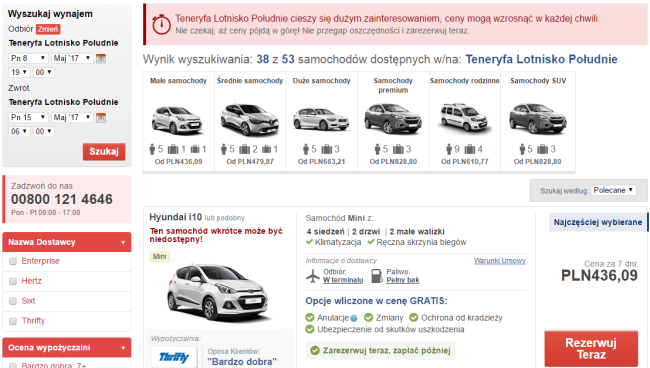
Task: Click the small silver car under Małe samochody
Action: coord(177,120)
